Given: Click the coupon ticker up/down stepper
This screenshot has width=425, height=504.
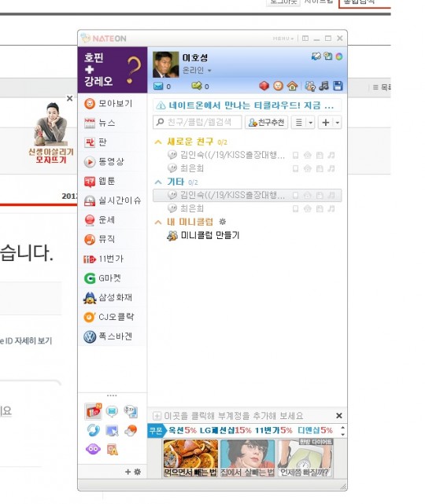Looking at the screenshot, I should tap(342, 431).
